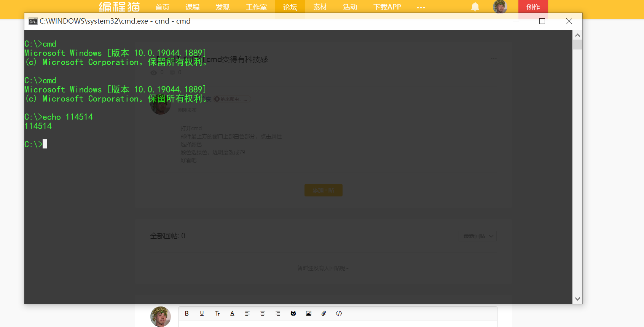
Task: Show more navigation items via the ellipsis
Action: tap(421, 7)
